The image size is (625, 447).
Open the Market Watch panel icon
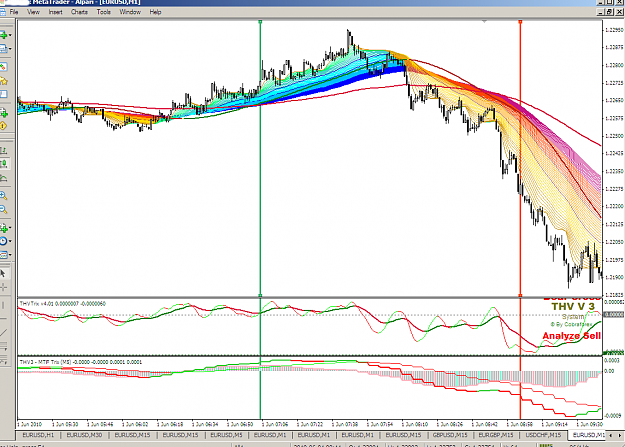point(3,67)
